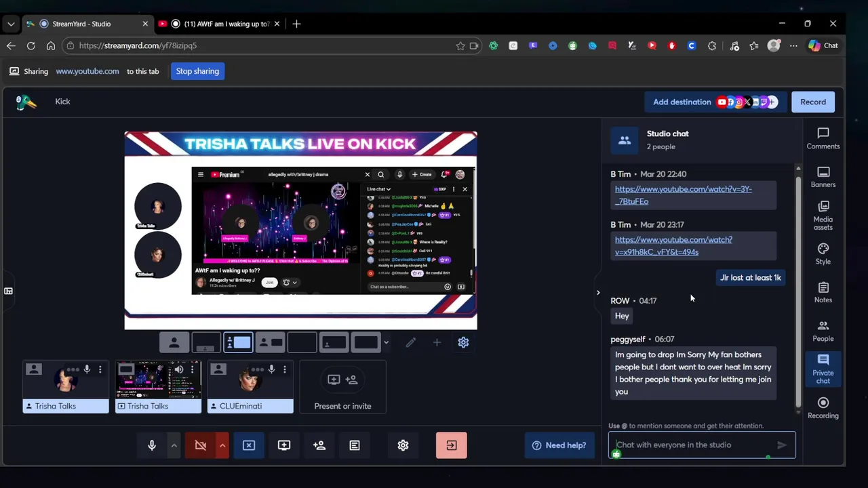The width and height of the screenshot is (868, 488).
Task: Click Add destination button
Action: 715,102
